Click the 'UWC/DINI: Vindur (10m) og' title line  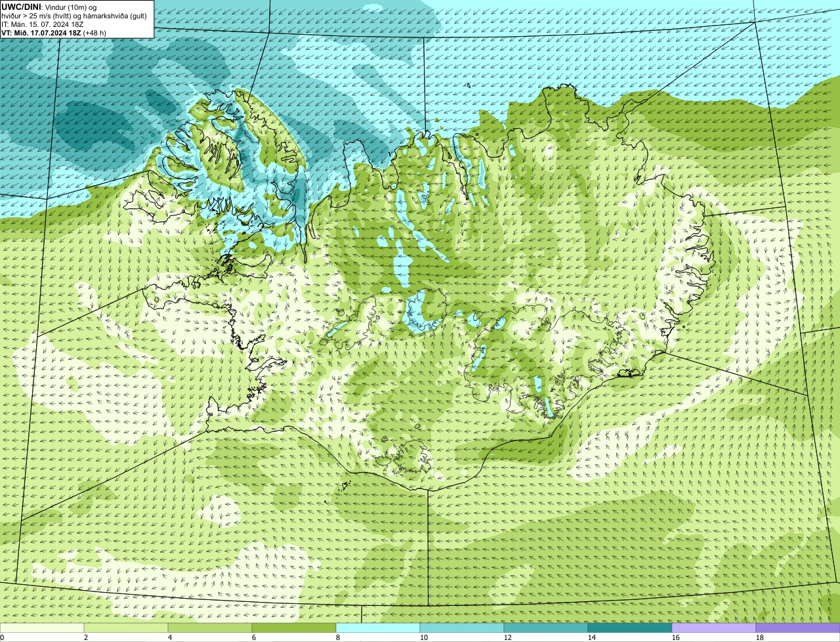point(49,7)
